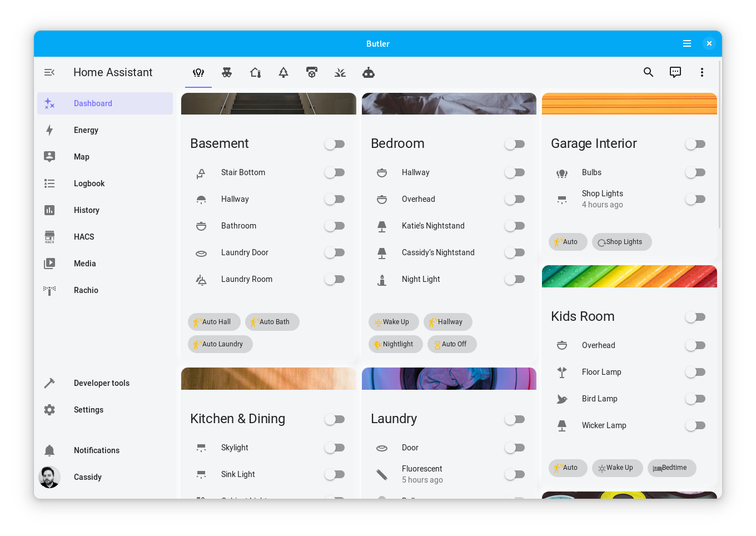This screenshot has width=756, height=536.
Task: Open the Map page
Action: tap(105, 157)
